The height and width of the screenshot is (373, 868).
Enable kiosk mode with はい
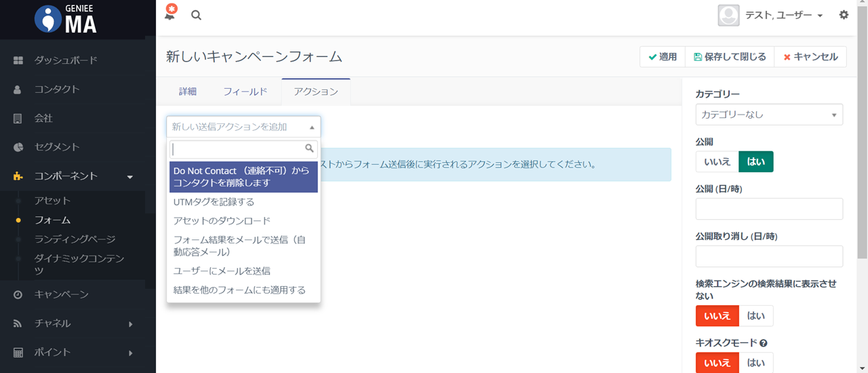(x=755, y=363)
